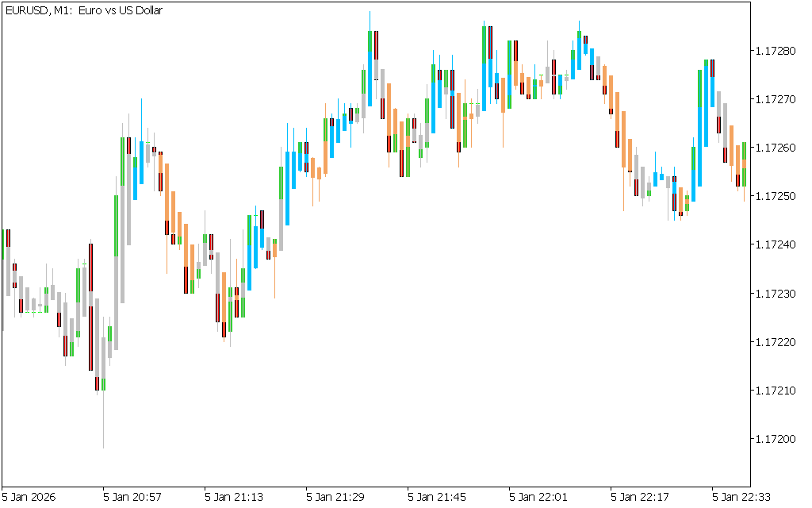Click the 5 Jan 2026 date label
Image resolution: width=812 pixels, height=508 pixels.
pos(29,497)
